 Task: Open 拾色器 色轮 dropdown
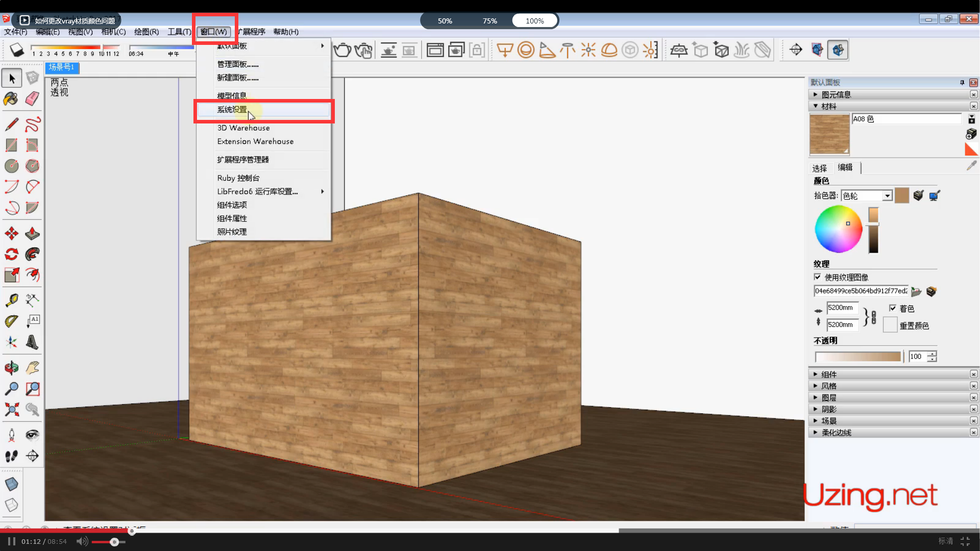click(x=887, y=195)
